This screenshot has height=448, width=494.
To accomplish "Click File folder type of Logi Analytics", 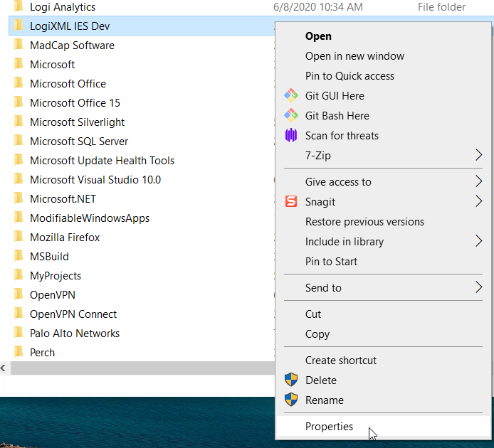I will [x=441, y=7].
